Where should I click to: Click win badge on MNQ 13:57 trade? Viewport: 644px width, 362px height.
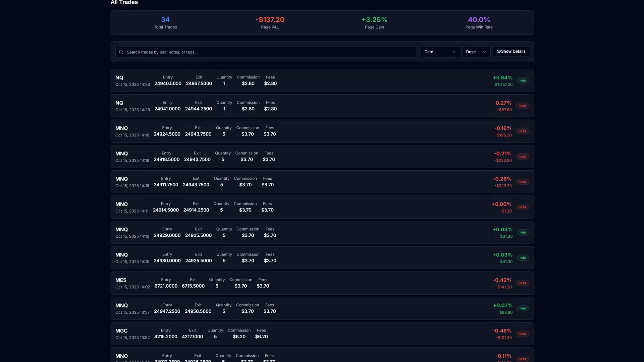click(523, 308)
